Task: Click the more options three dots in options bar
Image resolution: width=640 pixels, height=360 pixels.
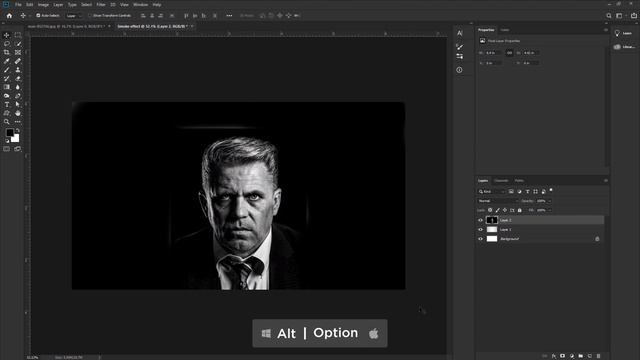Action: point(229,16)
